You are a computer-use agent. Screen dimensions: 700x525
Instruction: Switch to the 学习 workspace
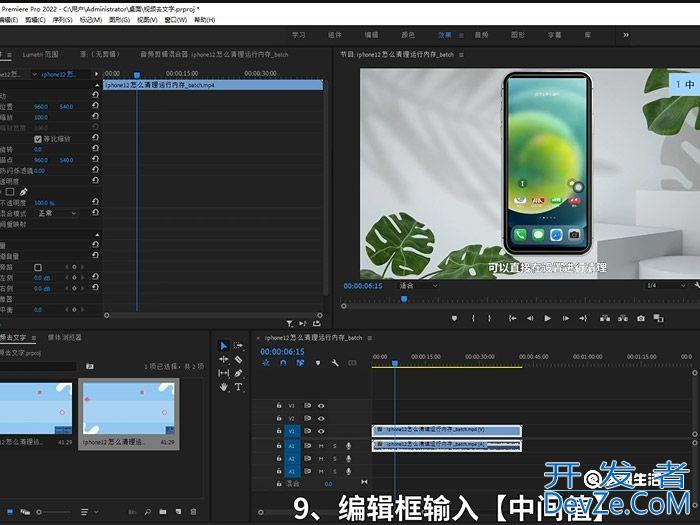[299, 35]
